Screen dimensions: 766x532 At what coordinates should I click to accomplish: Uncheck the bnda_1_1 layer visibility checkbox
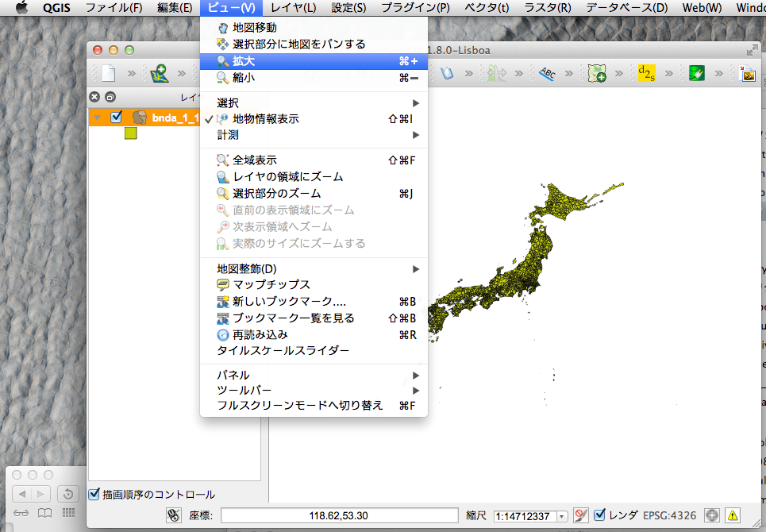[x=117, y=118]
